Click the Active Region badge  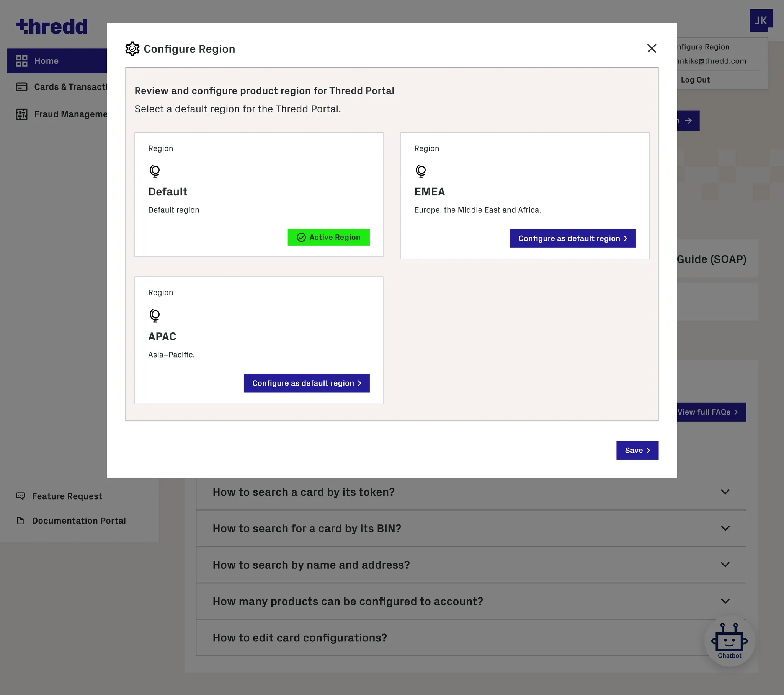pyautogui.click(x=328, y=237)
